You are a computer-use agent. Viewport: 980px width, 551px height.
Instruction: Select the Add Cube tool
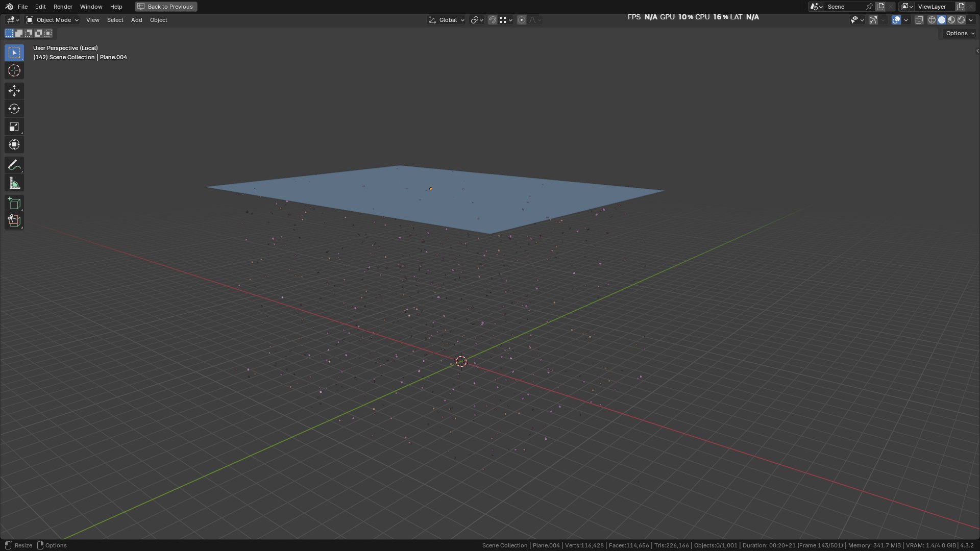tap(14, 203)
